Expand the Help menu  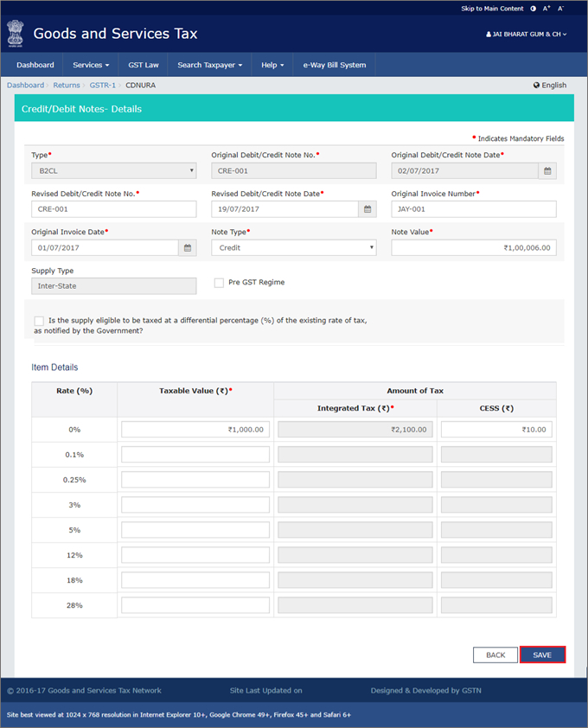[272, 65]
